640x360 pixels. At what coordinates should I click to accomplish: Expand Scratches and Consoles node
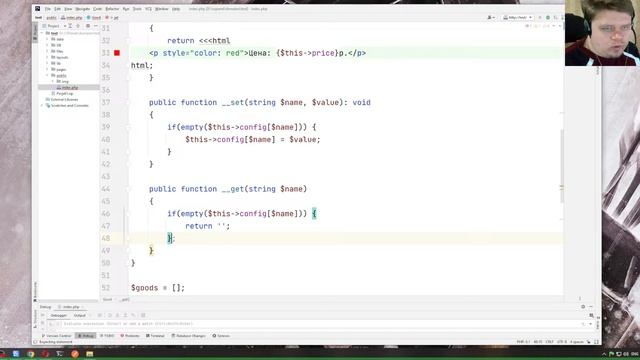pyautogui.click(x=42, y=105)
